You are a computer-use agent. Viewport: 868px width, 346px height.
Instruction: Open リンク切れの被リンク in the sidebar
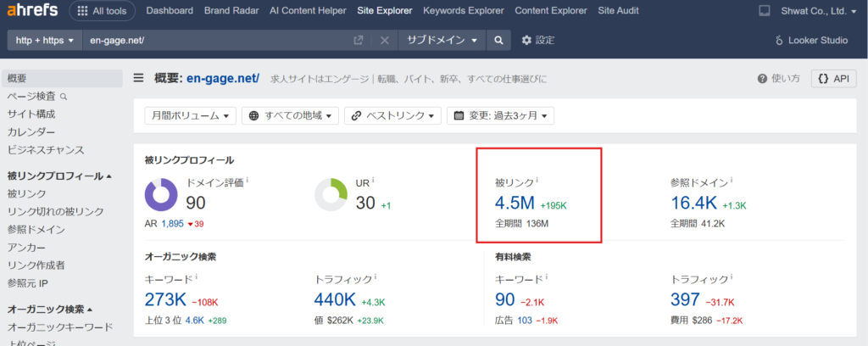click(x=55, y=211)
